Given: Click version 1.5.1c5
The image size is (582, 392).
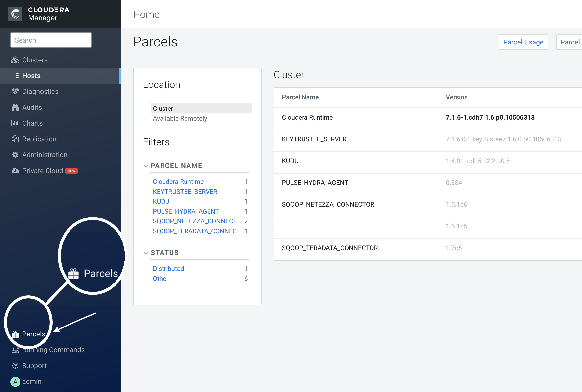Looking at the screenshot, I should [x=456, y=226].
